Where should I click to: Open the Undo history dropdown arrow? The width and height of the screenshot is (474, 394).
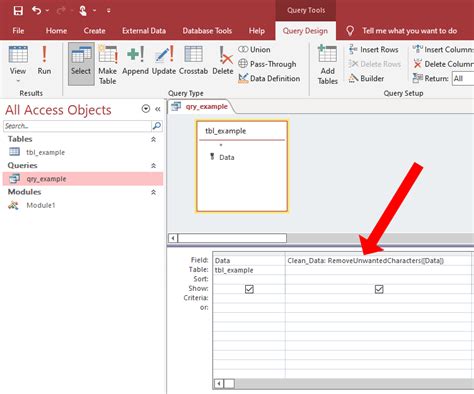(47, 11)
